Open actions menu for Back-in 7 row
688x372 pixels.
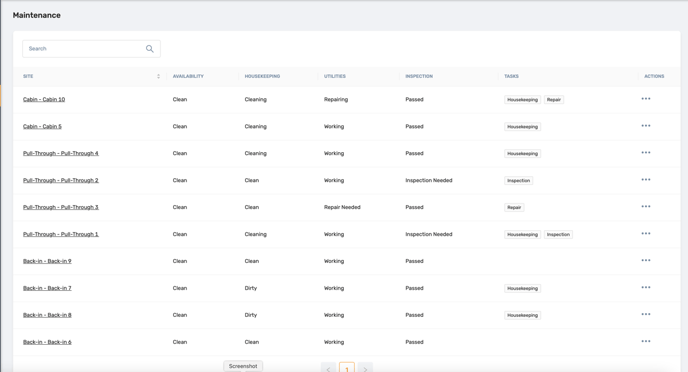[646, 288]
